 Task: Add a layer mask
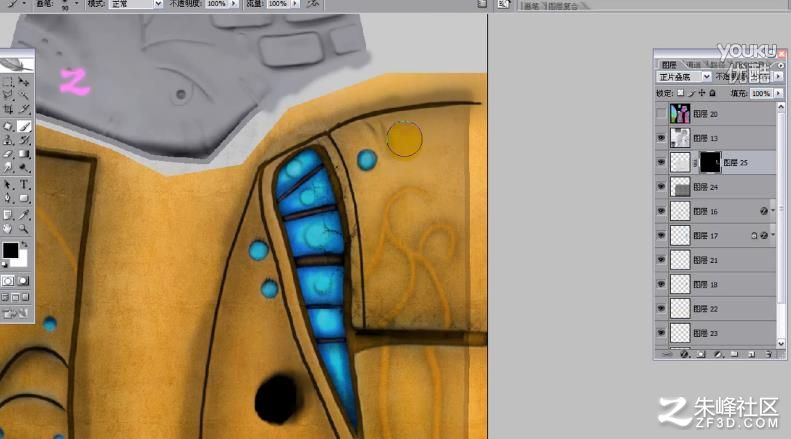(701, 355)
